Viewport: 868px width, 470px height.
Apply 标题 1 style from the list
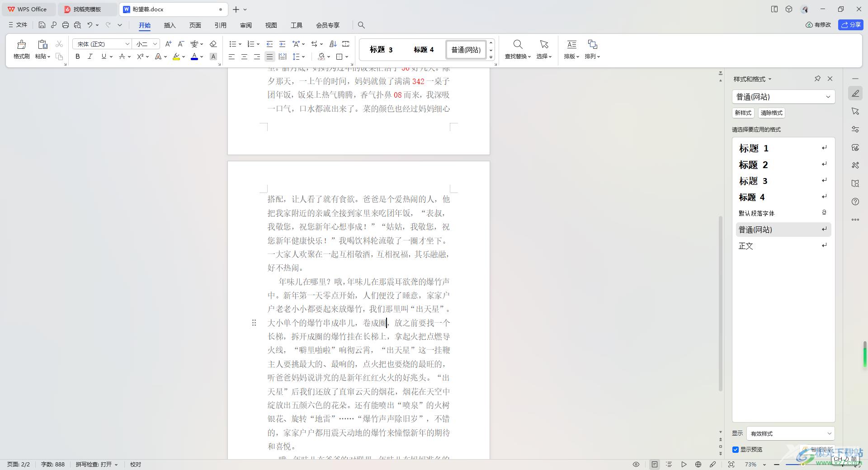[783, 148]
